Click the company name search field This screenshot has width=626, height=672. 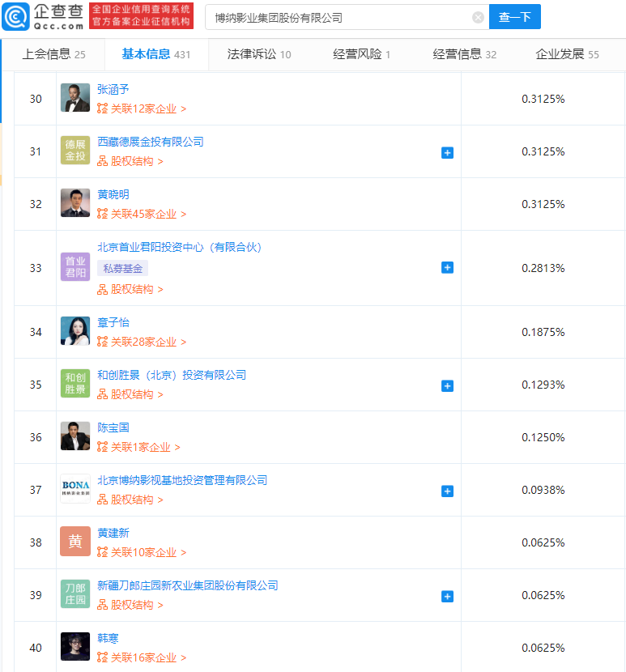(339, 18)
